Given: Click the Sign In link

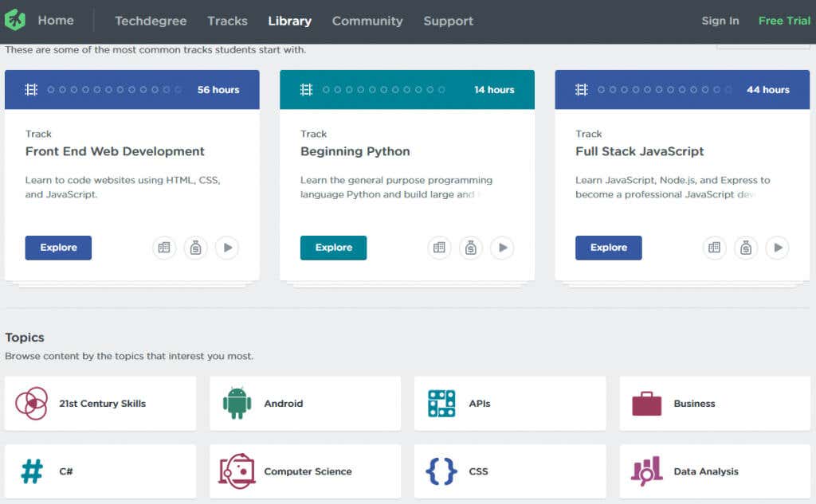Looking at the screenshot, I should [x=720, y=21].
